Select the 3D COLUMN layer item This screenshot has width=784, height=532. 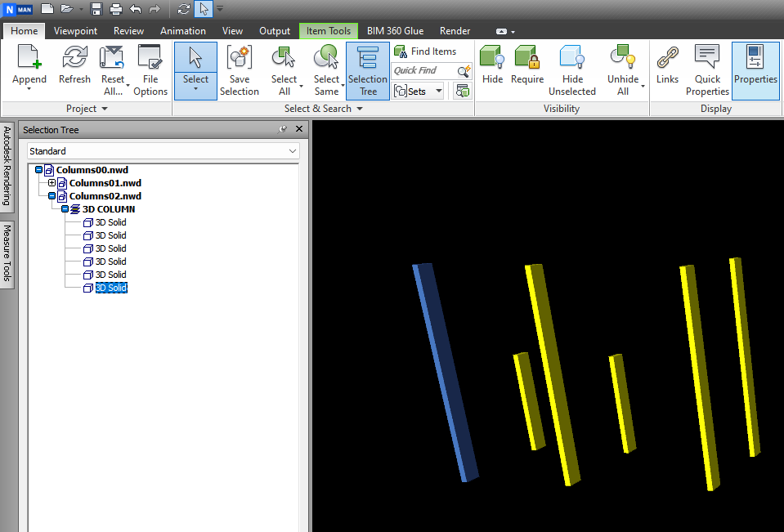pyautogui.click(x=109, y=209)
